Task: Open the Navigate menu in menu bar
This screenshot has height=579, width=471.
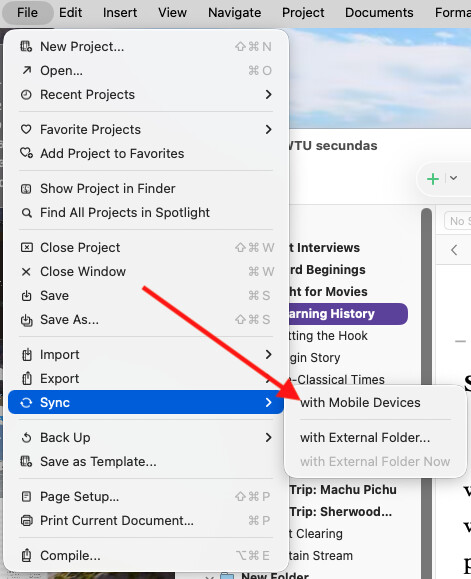Action: point(234,13)
